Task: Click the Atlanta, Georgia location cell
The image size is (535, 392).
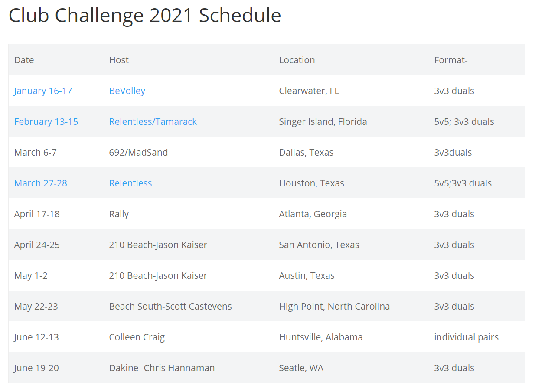Action: pos(313,214)
